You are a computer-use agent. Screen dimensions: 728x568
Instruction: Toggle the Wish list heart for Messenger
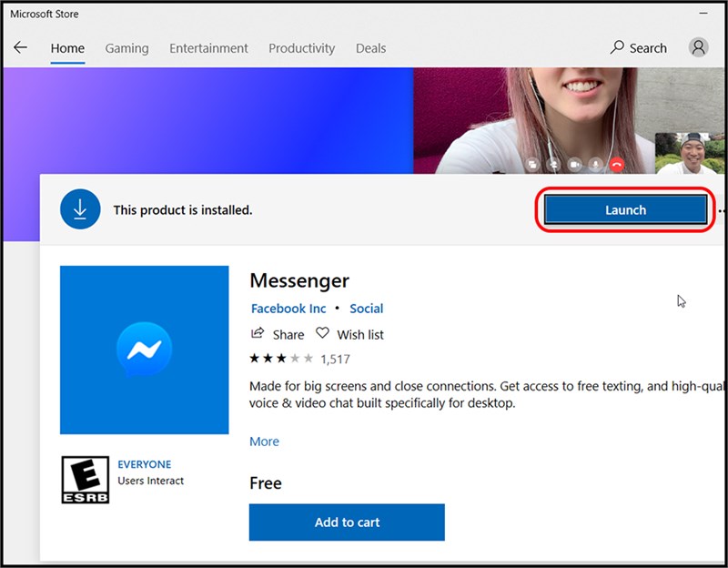click(x=323, y=334)
